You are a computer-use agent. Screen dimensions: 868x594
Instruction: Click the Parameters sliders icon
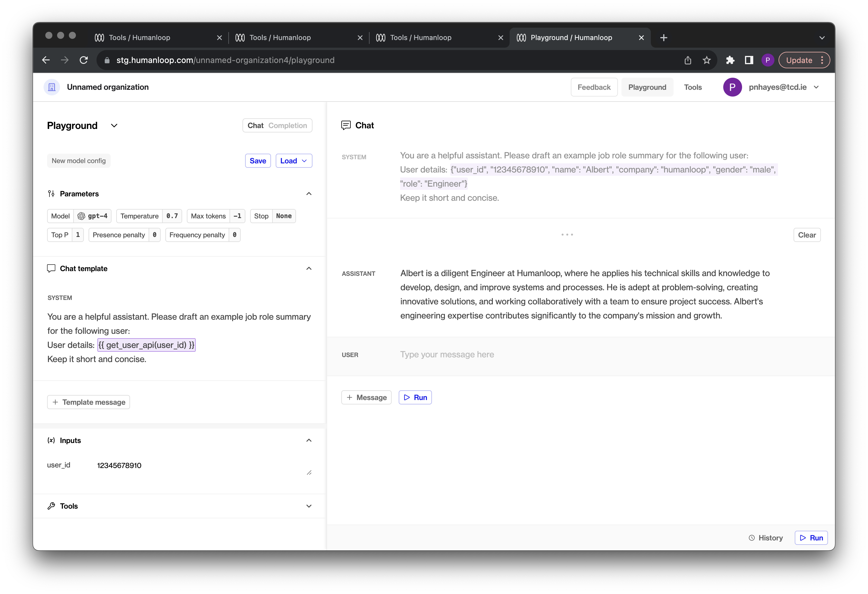pyautogui.click(x=51, y=193)
